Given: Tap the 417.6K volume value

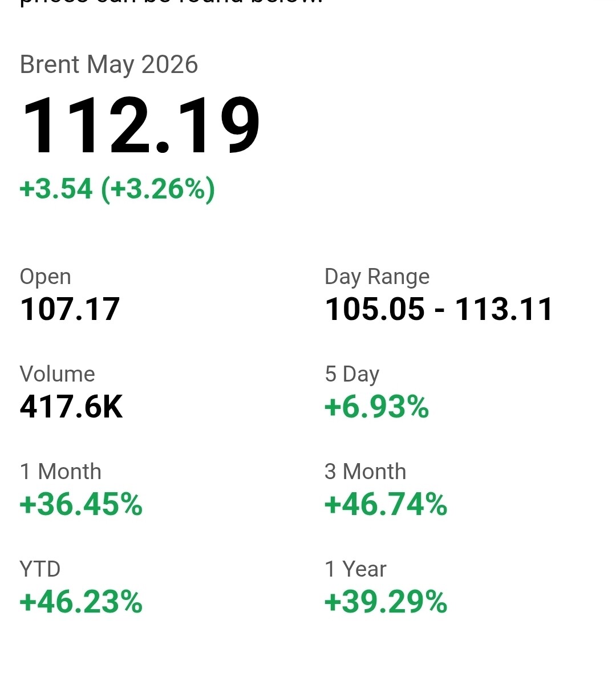Looking at the screenshot, I should pyautogui.click(x=71, y=407).
